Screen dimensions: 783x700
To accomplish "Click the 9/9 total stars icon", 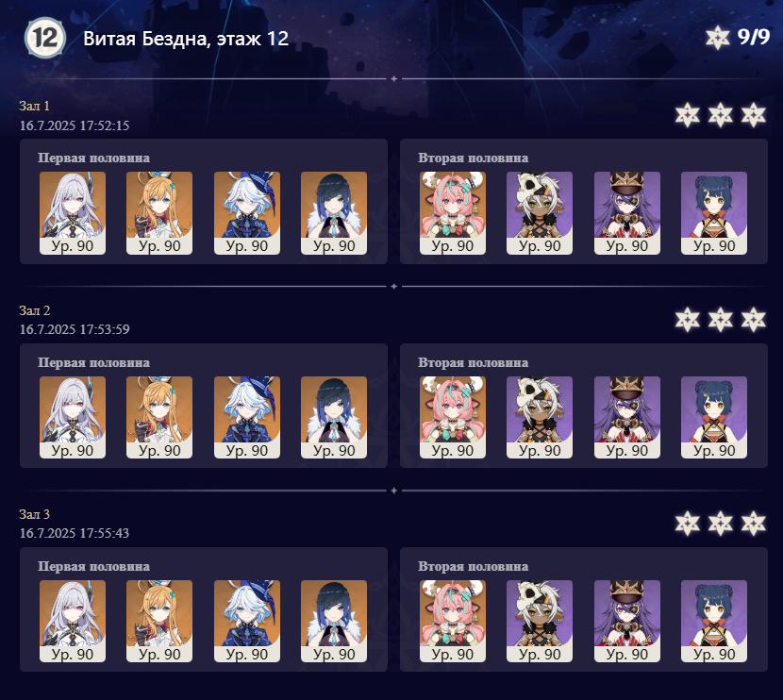I will click(718, 38).
